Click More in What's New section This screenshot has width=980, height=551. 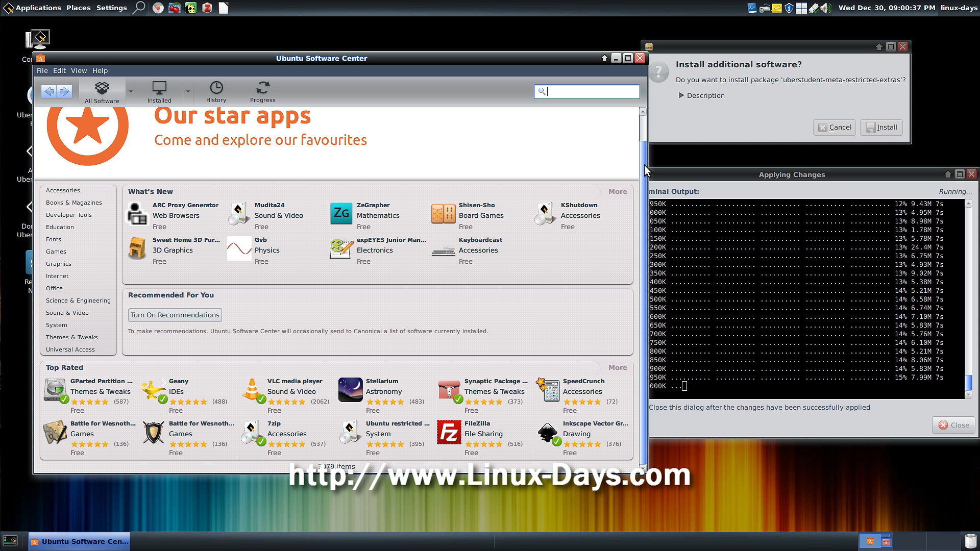click(618, 191)
